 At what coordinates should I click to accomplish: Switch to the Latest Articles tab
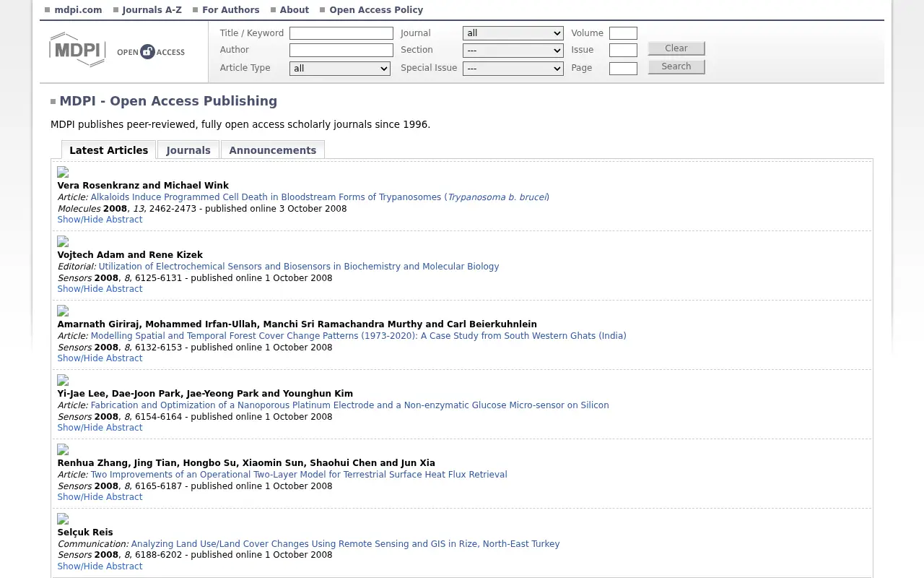pos(108,150)
